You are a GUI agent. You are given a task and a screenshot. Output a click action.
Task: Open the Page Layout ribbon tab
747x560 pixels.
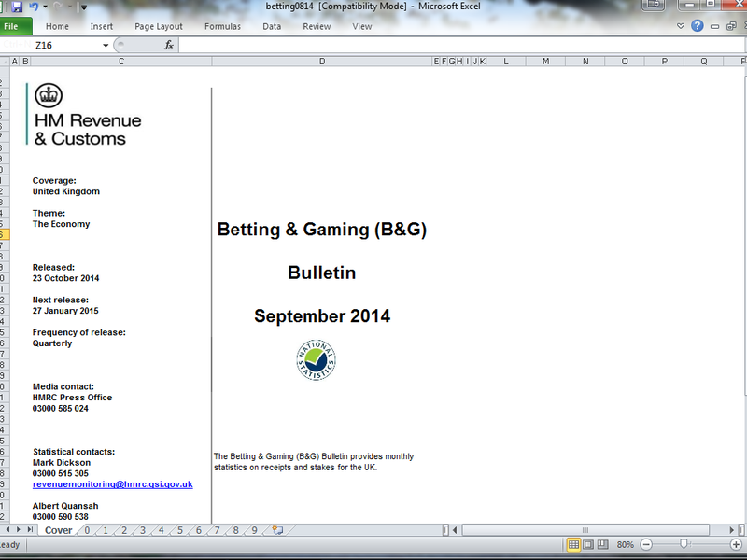pyautogui.click(x=159, y=27)
